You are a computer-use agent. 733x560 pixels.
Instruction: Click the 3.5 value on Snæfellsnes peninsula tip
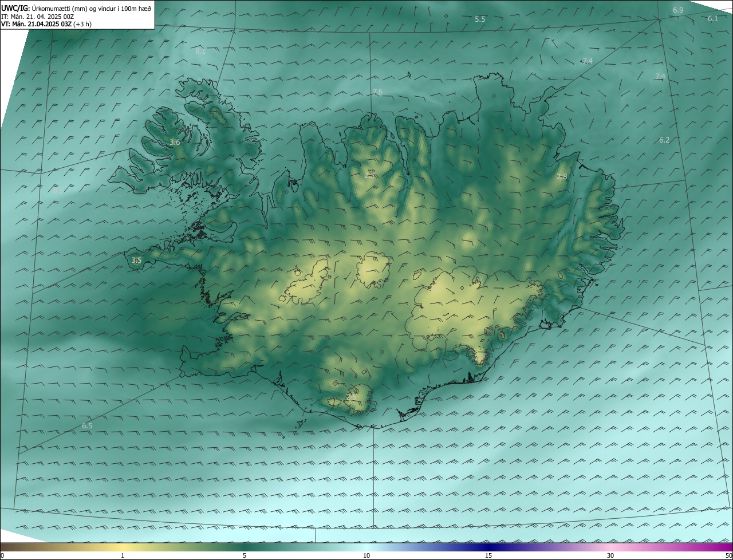pos(136,261)
